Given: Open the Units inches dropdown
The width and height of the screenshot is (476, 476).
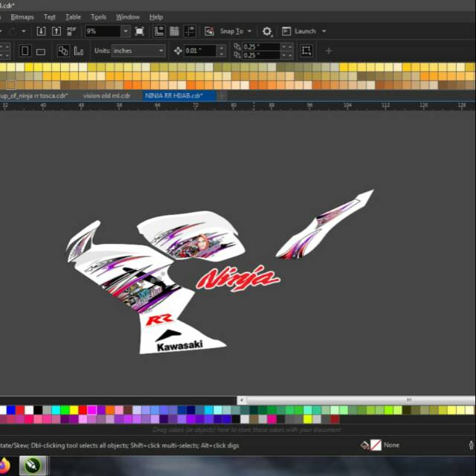Looking at the screenshot, I should pyautogui.click(x=138, y=51).
